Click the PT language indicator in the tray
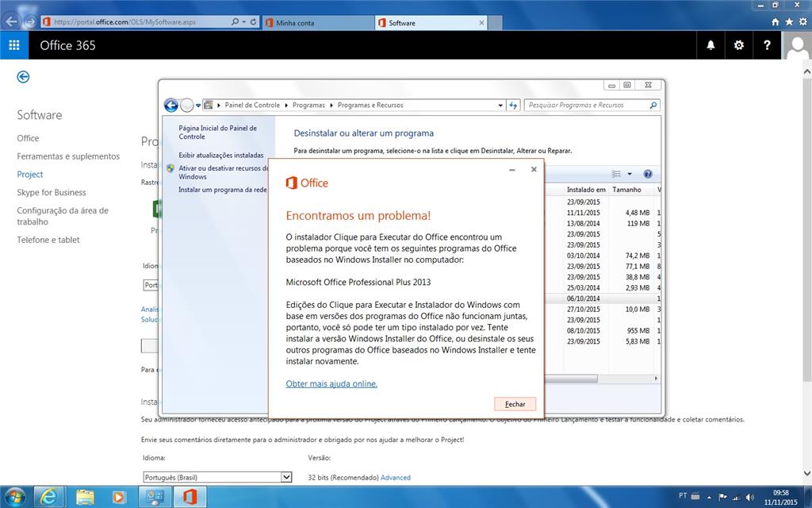 point(683,496)
